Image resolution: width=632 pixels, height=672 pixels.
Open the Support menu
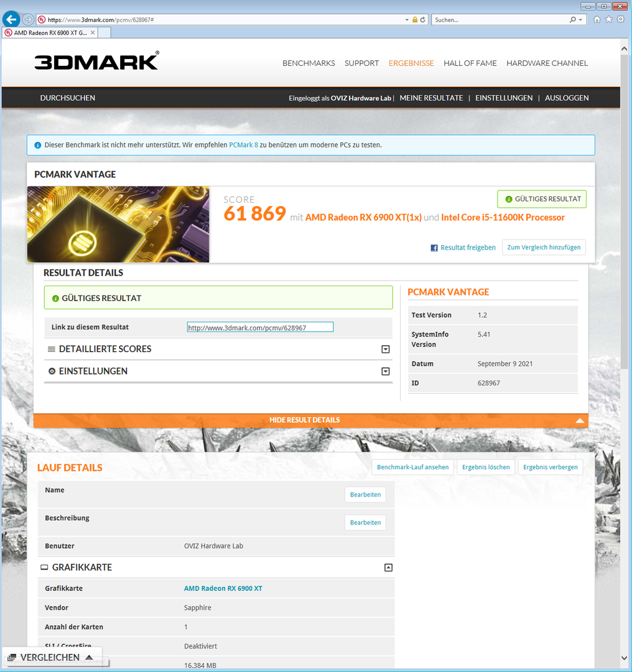[x=361, y=63]
